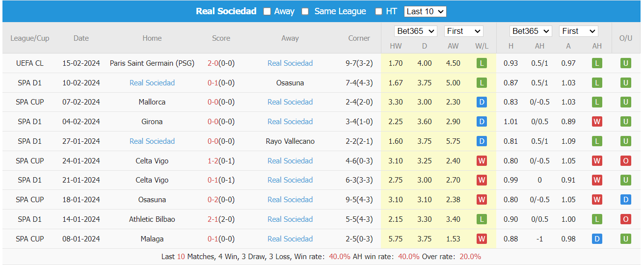Open the Real Sociedad link in the Osasuna home row
This screenshot has width=644, height=265.
290,200
